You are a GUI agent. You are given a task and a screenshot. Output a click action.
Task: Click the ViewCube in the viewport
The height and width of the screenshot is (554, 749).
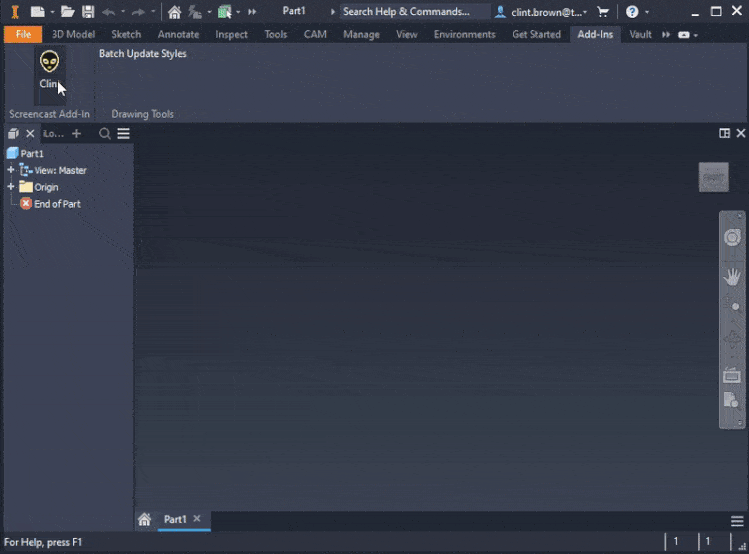713,177
